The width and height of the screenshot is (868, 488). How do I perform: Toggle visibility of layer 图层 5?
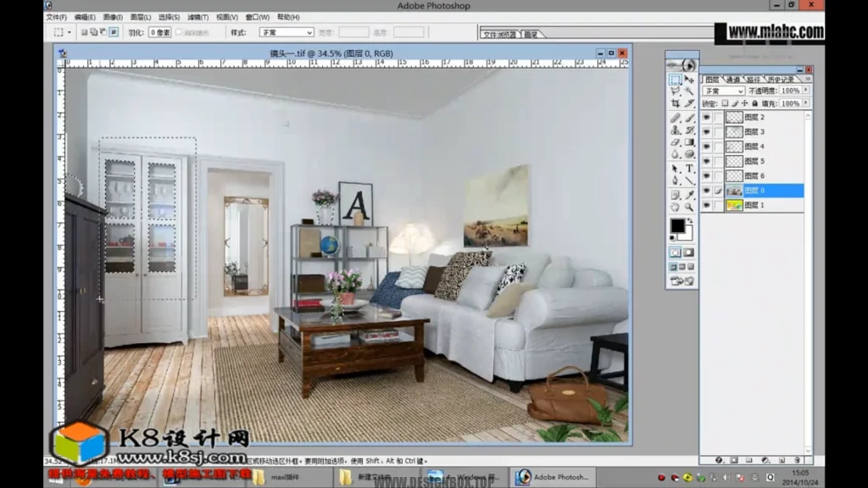706,161
